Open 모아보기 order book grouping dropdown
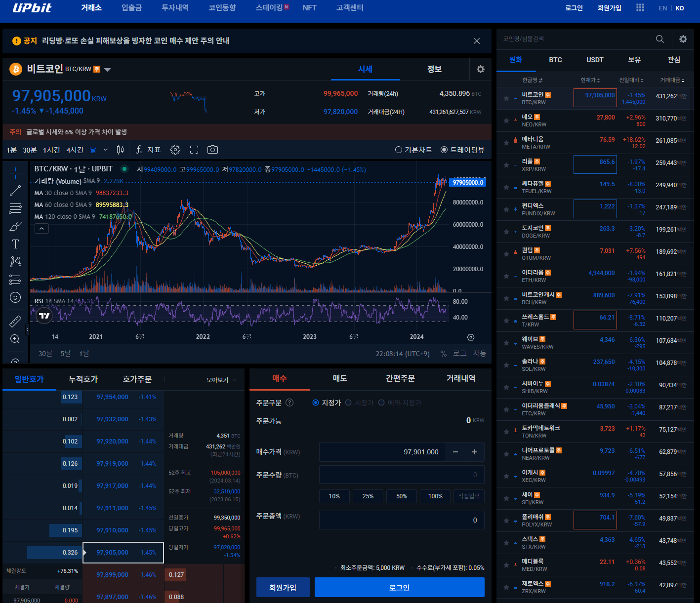This screenshot has width=700, height=603. [222, 380]
